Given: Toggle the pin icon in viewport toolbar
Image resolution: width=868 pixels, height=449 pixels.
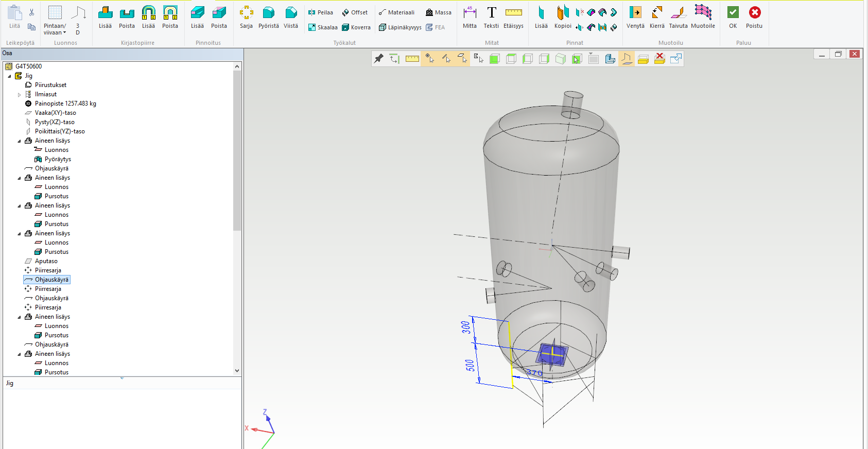Looking at the screenshot, I should 379,59.
